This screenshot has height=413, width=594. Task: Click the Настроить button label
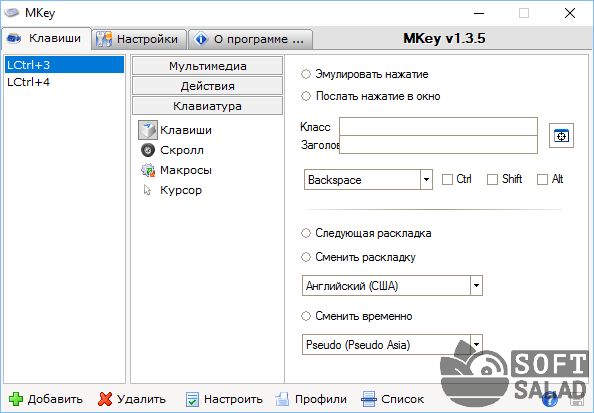[233, 399]
